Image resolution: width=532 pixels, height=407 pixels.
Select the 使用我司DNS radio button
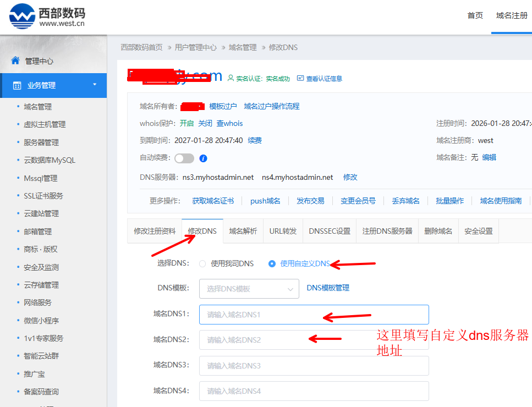[x=202, y=263]
